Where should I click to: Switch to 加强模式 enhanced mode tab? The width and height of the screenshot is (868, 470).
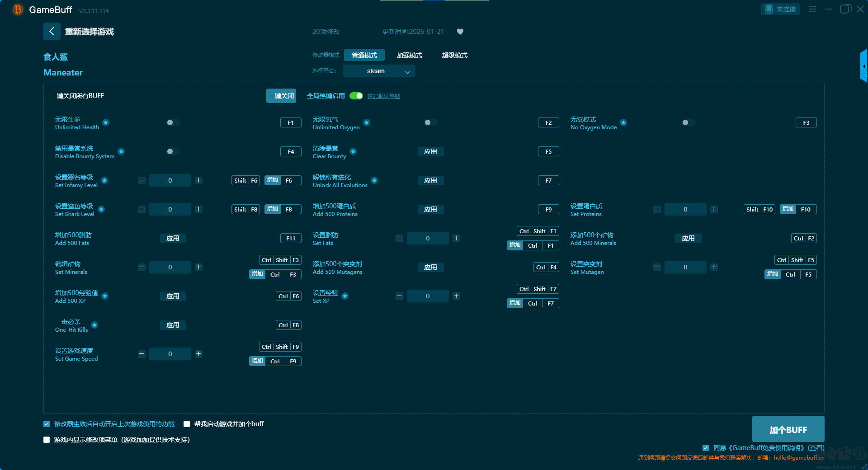point(409,55)
